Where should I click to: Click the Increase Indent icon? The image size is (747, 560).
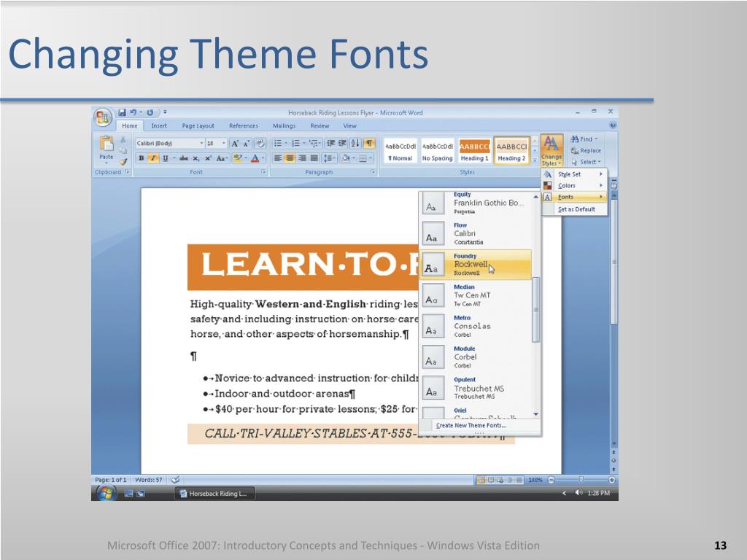pyautogui.click(x=342, y=144)
